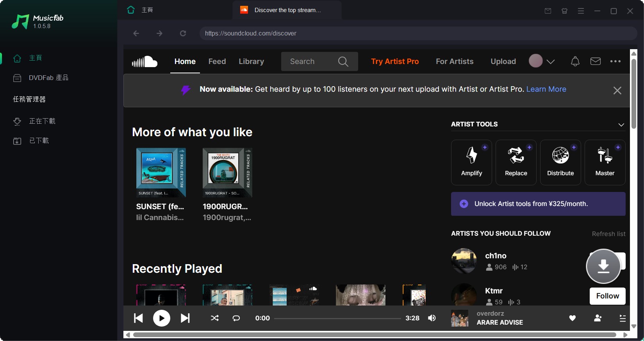Viewport: 644px width, 341px height.
Task: Open the Master artist tool
Action: click(x=605, y=162)
